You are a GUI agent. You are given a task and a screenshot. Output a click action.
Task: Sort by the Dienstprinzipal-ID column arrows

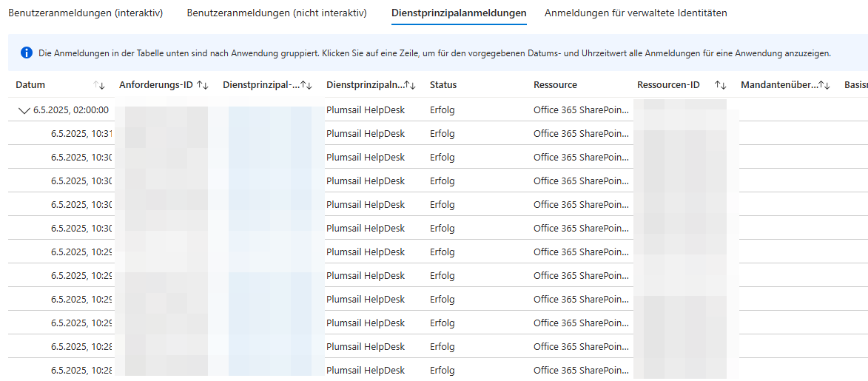(306, 85)
